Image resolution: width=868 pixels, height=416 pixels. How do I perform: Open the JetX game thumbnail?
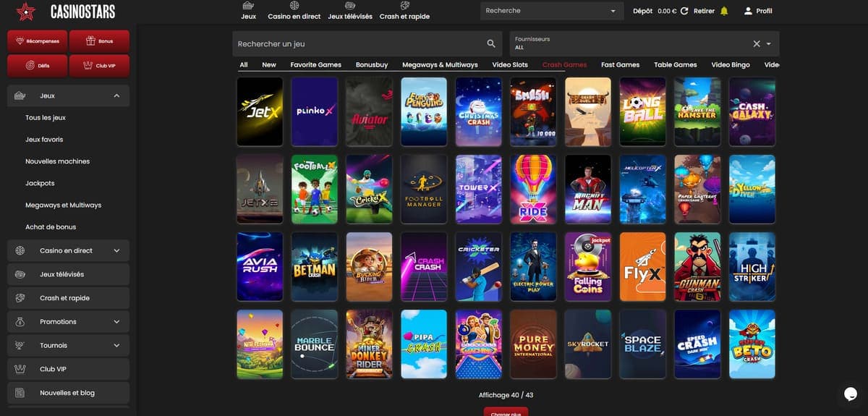click(260, 111)
